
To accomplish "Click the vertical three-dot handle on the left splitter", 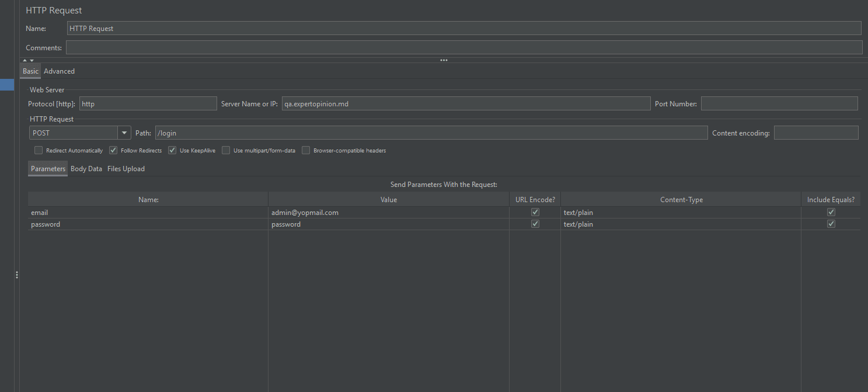I will coord(17,275).
